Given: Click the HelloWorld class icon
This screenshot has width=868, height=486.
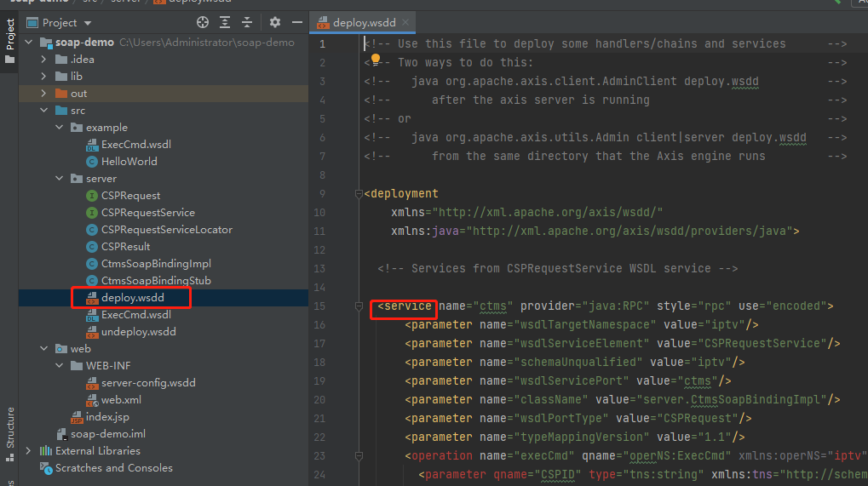Looking at the screenshot, I should tap(92, 162).
